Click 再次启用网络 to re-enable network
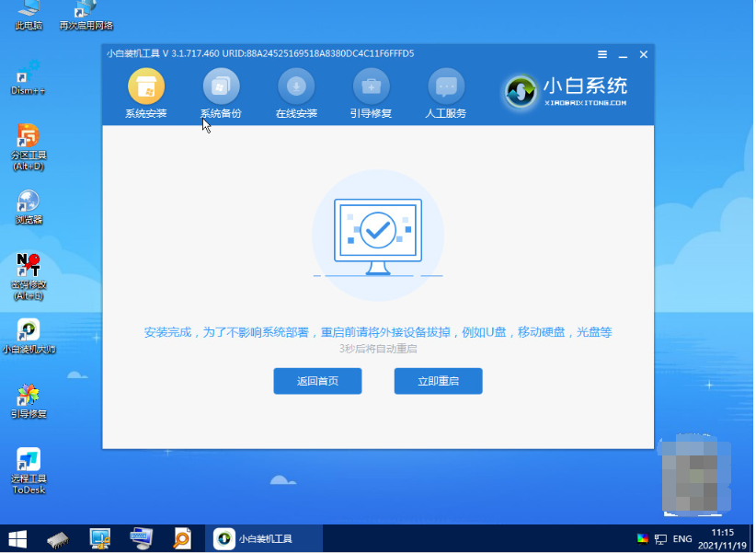This screenshot has width=756, height=553. pos(85,14)
